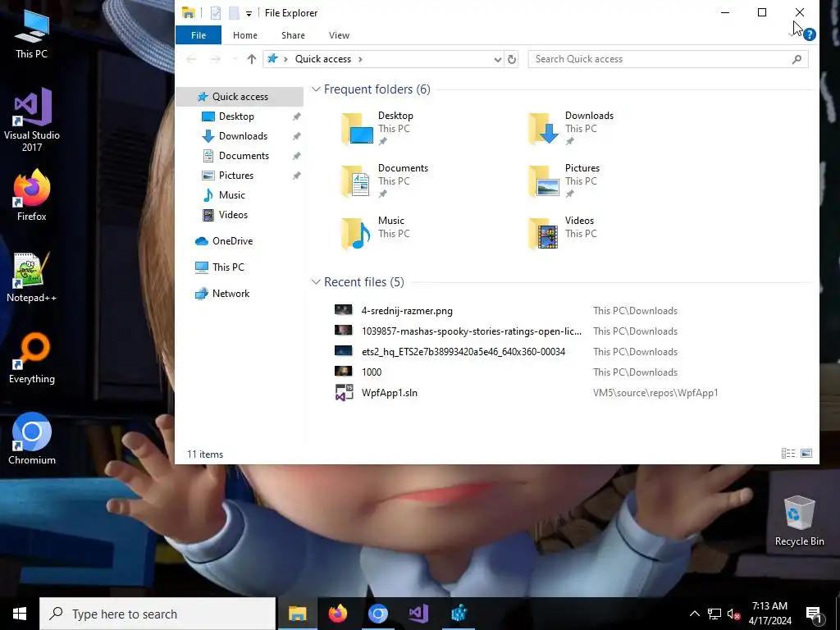
Task: Select the Videos frequent folder icon
Action: click(544, 234)
